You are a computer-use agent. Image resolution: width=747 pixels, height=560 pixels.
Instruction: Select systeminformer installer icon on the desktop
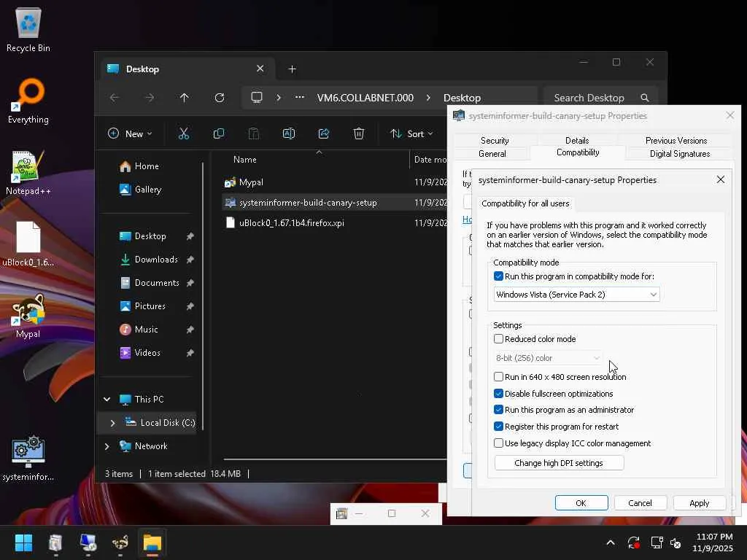click(28, 458)
